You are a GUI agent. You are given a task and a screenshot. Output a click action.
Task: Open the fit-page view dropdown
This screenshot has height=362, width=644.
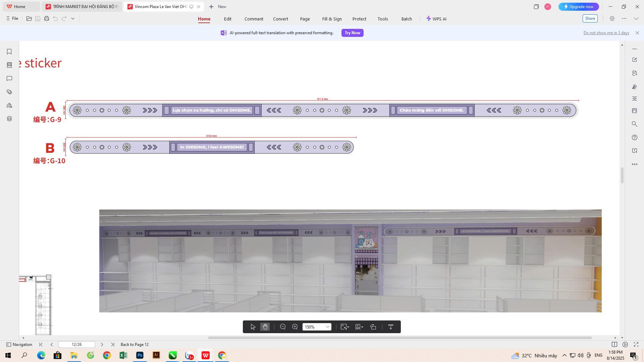point(345,327)
